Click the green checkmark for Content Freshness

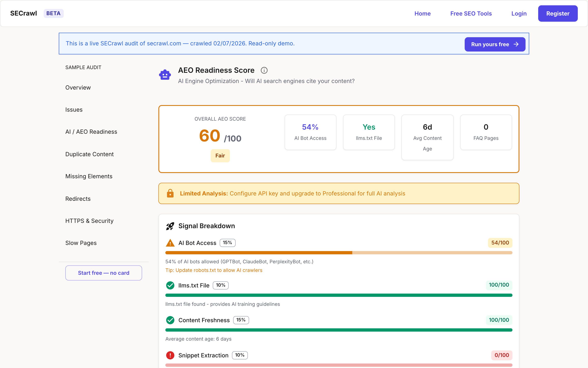(x=170, y=320)
